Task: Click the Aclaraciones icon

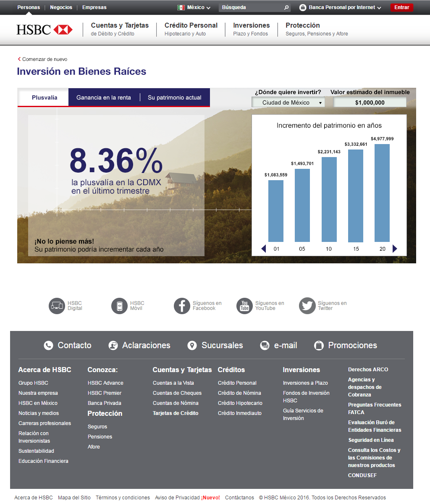Action: click(113, 345)
